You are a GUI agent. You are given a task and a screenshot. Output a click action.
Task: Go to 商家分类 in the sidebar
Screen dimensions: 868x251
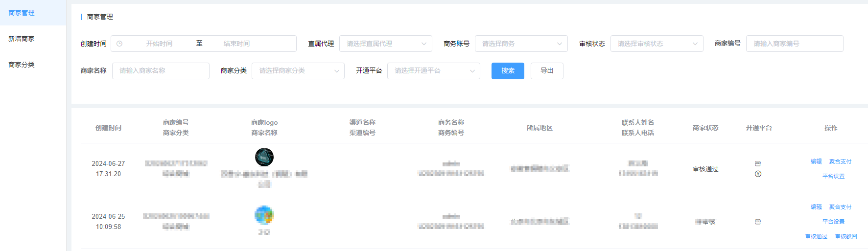(22, 65)
